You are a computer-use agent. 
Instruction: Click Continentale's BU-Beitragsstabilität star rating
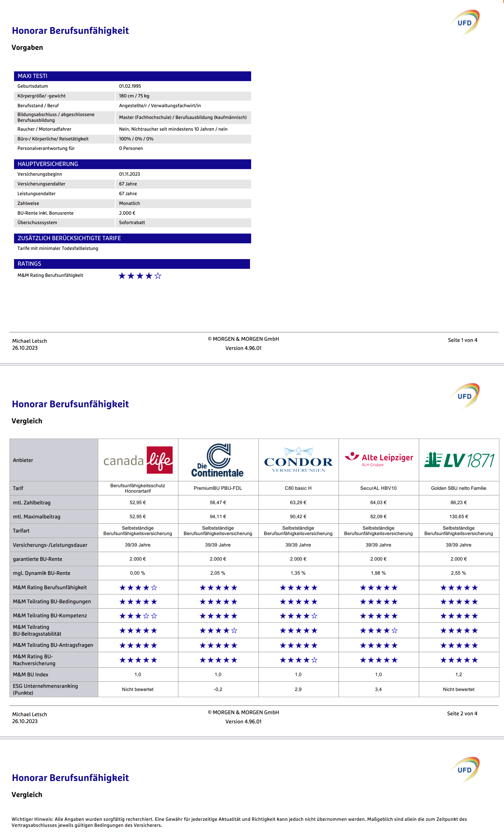pos(218,631)
